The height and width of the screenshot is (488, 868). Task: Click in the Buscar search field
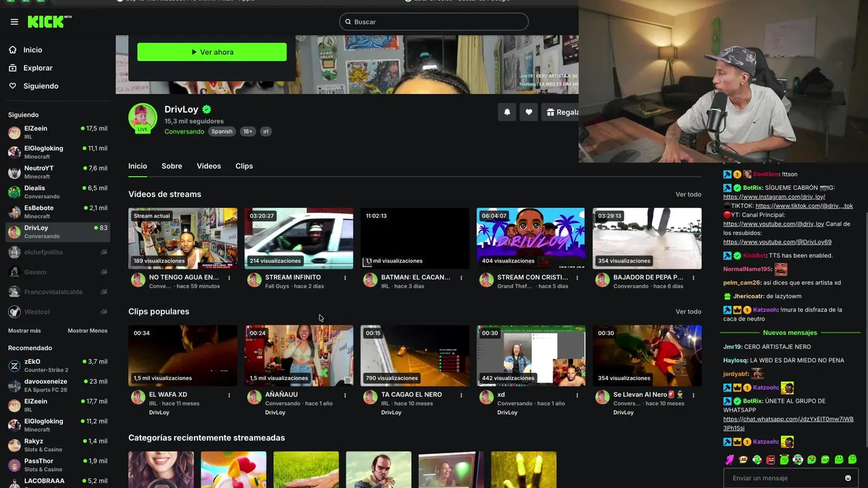click(x=434, y=22)
